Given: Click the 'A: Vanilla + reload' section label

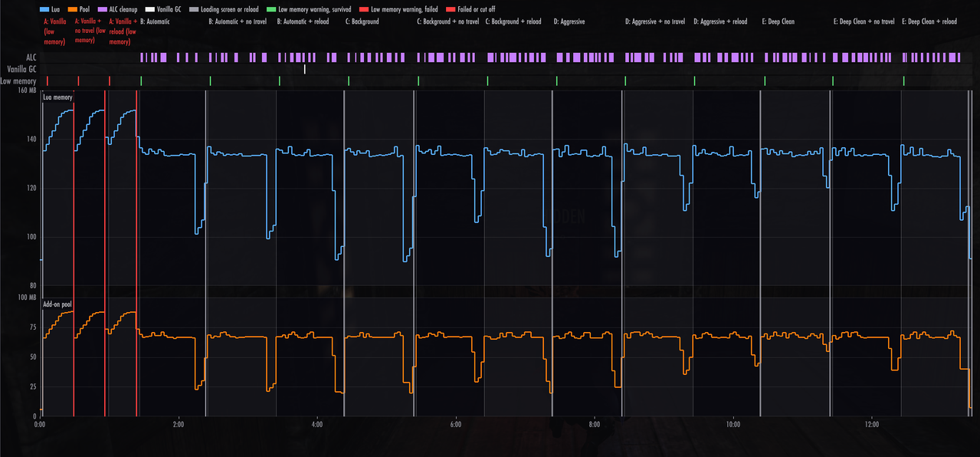Looking at the screenshot, I should tap(123, 31).
